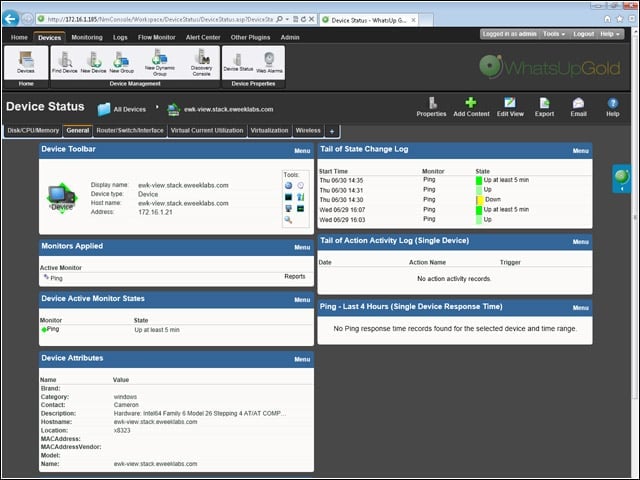The image size is (640, 480).
Task: Click the Device Status browser tab
Action: 369,20
